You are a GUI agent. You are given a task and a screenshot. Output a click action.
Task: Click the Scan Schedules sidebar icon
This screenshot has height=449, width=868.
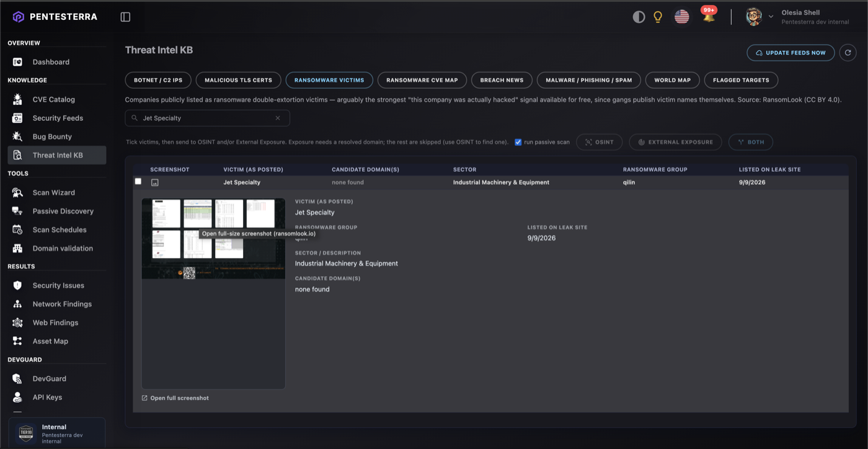tap(18, 229)
